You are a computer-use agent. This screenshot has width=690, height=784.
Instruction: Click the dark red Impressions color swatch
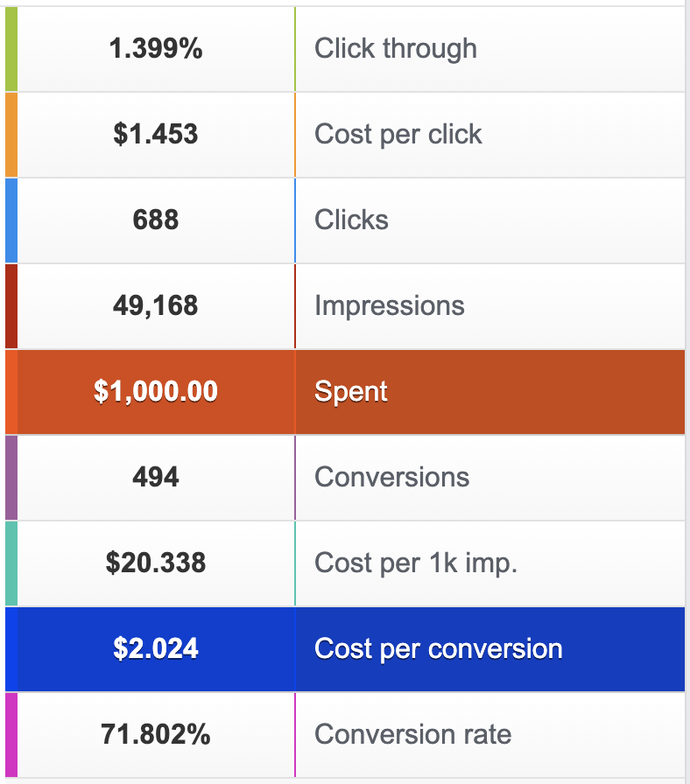(x=11, y=306)
